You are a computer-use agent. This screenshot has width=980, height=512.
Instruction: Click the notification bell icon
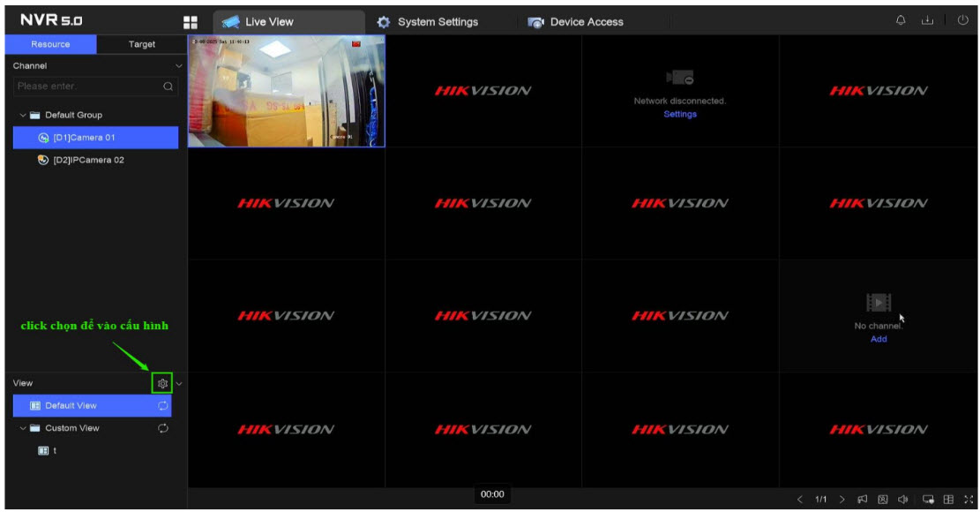pos(901,21)
